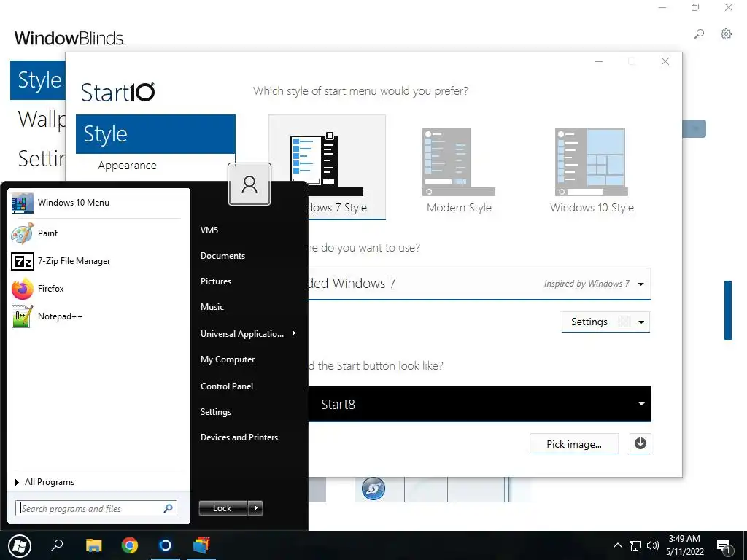Close the Start10 window

tap(665, 61)
